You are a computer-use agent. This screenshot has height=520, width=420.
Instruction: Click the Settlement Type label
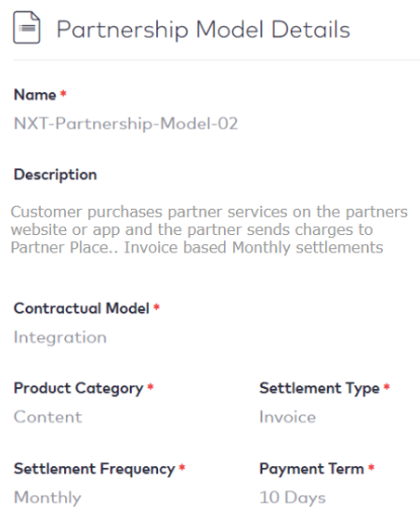(x=319, y=389)
